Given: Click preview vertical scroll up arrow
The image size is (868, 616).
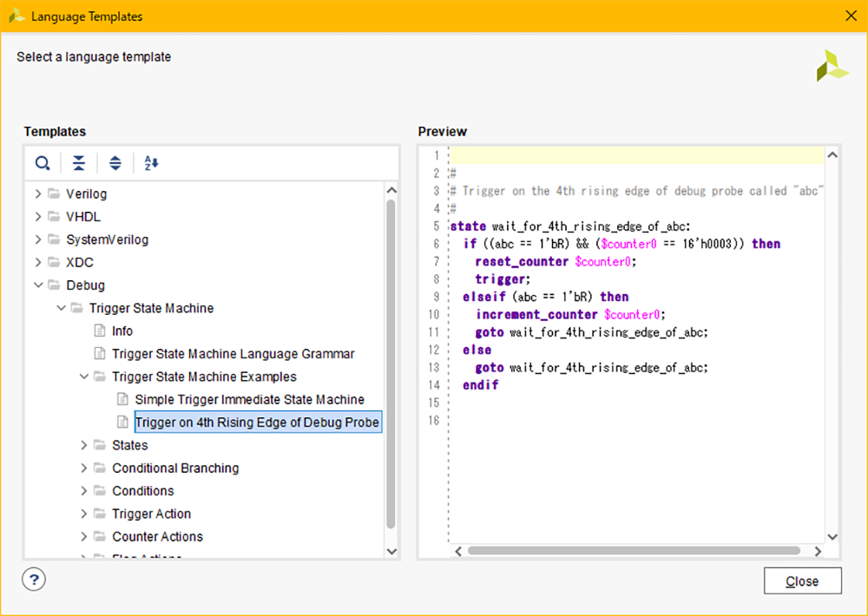Looking at the screenshot, I should pos(832,155).
